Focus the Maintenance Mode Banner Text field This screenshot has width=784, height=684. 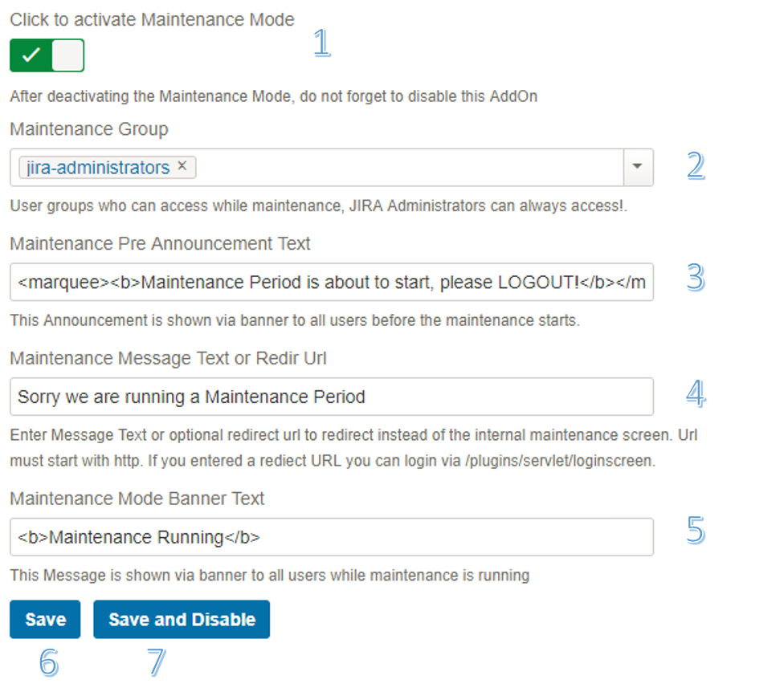pos(331,537)
